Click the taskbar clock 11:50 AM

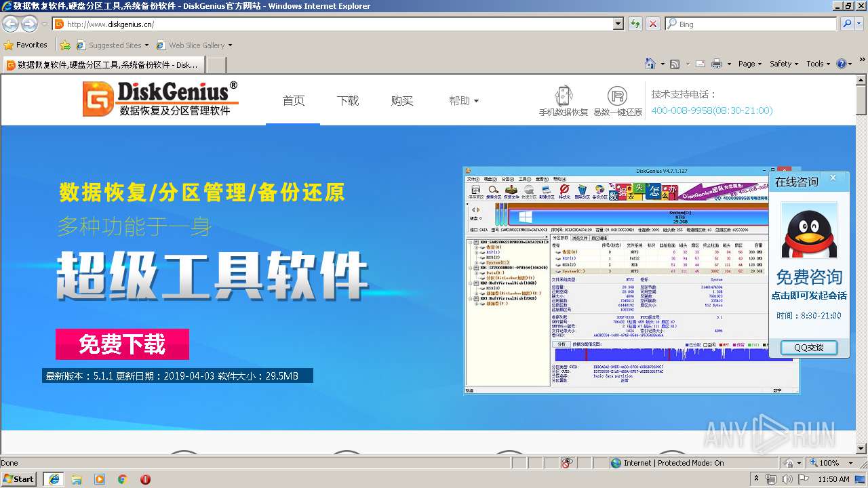pos(833,479)
